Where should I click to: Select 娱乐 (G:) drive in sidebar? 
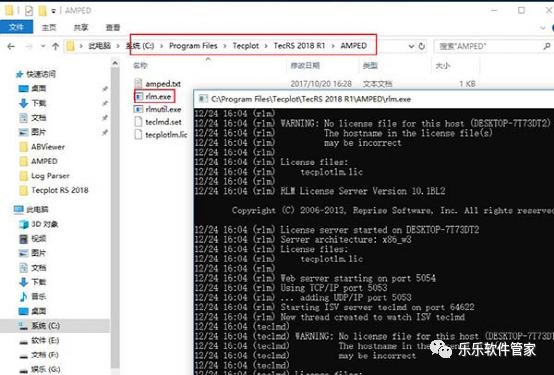point(46,369)
